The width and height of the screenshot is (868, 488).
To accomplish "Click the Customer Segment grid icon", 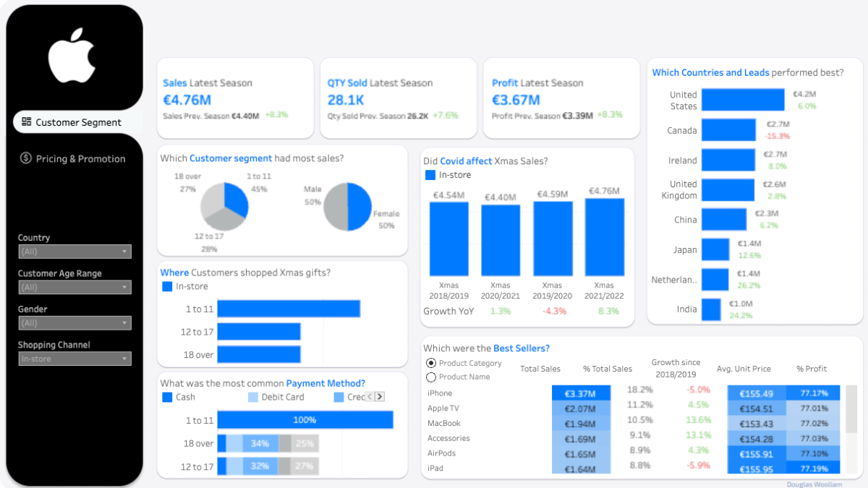I will [27, 122].
